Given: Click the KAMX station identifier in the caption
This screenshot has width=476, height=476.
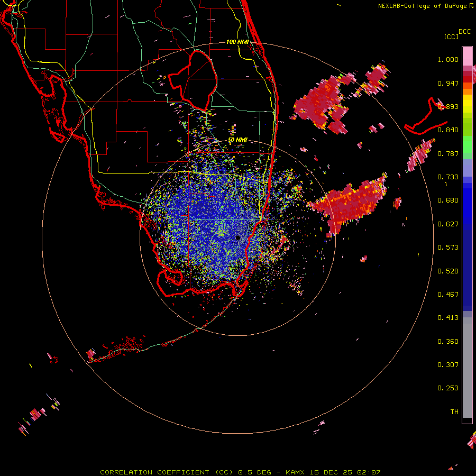Looking at the screenshot, I should coord(295,472).
